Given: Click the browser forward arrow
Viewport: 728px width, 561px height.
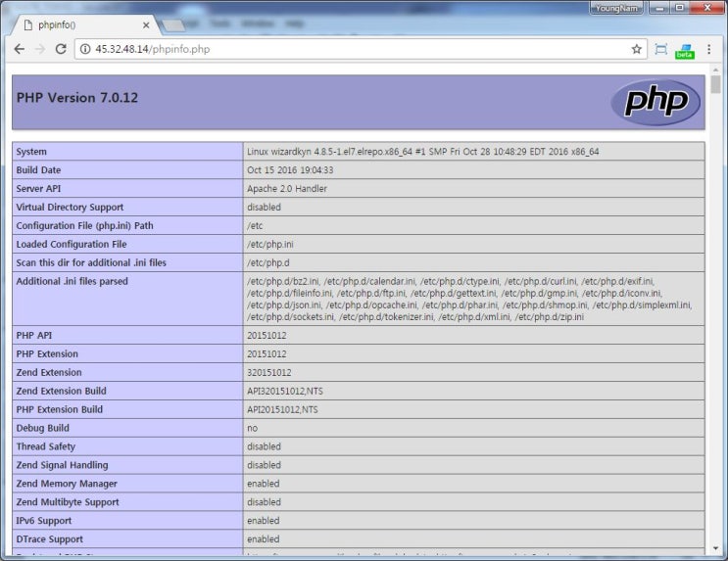Looking at the screenshot, I should [x=40, y=49].
